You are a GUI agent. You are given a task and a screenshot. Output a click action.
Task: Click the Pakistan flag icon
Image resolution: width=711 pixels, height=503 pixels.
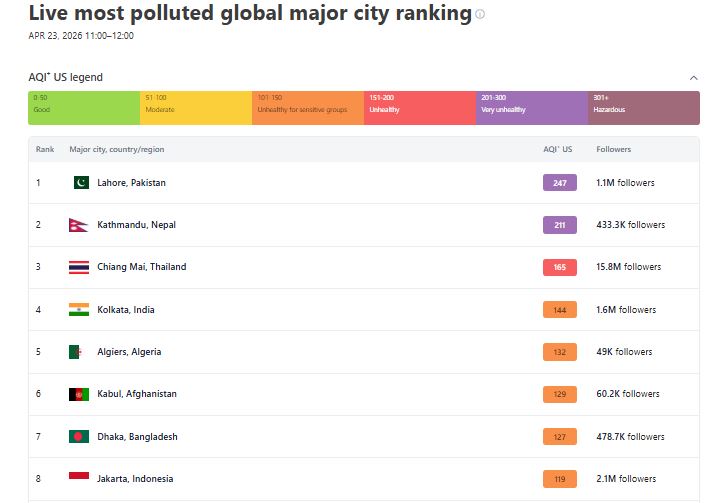click(x=81, y=183)
